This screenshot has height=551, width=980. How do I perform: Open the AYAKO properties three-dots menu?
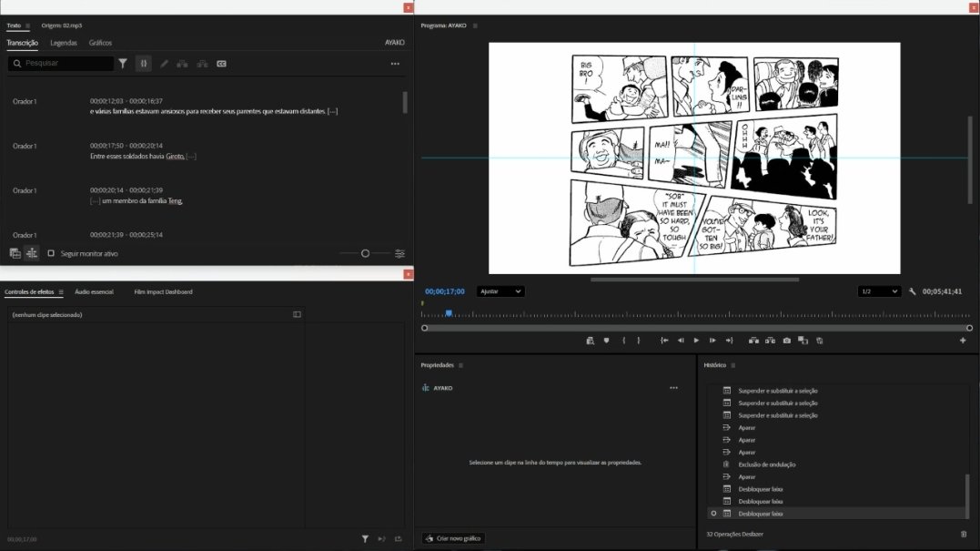(673, 388)
